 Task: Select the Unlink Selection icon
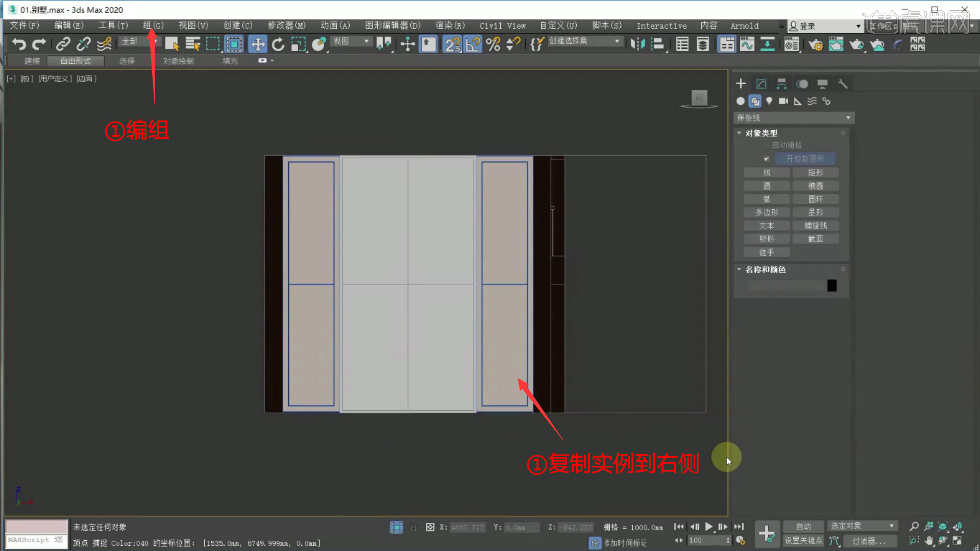click(84, 44)
